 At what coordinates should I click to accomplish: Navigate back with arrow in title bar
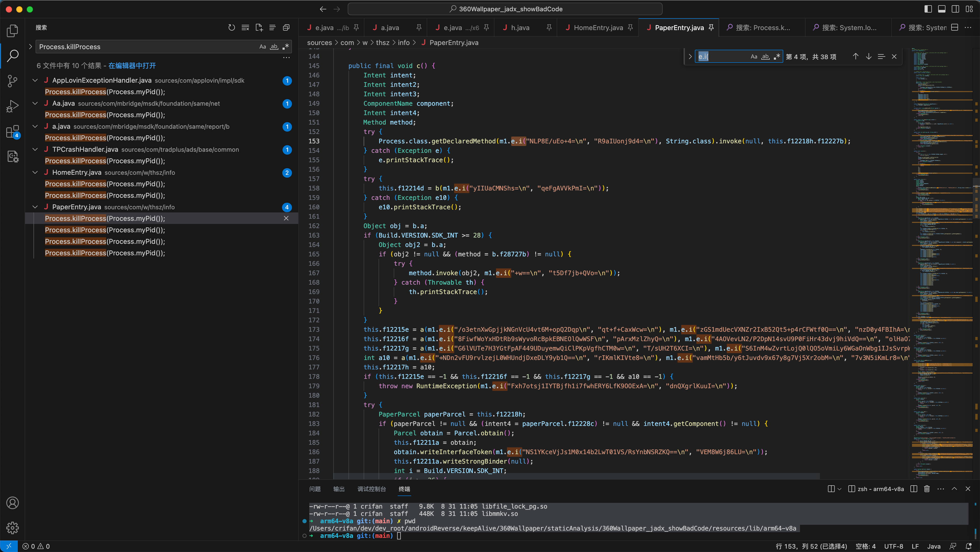[x=323, y=9]
